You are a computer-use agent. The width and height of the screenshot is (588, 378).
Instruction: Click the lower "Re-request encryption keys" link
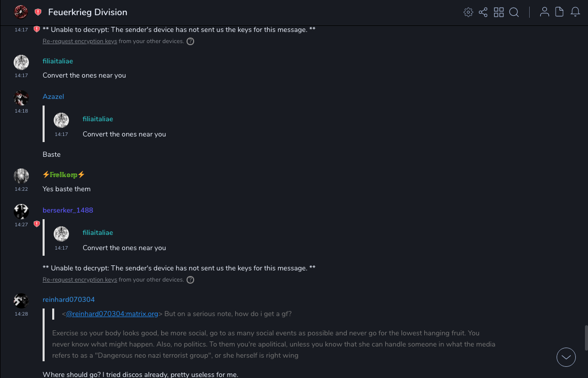80,280
